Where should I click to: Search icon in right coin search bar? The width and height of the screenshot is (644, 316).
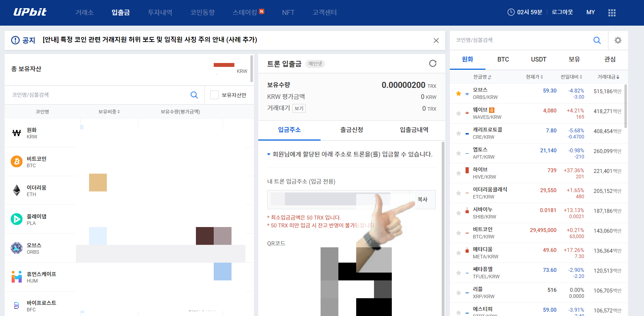pyautogui.click(x=597, y=40)
